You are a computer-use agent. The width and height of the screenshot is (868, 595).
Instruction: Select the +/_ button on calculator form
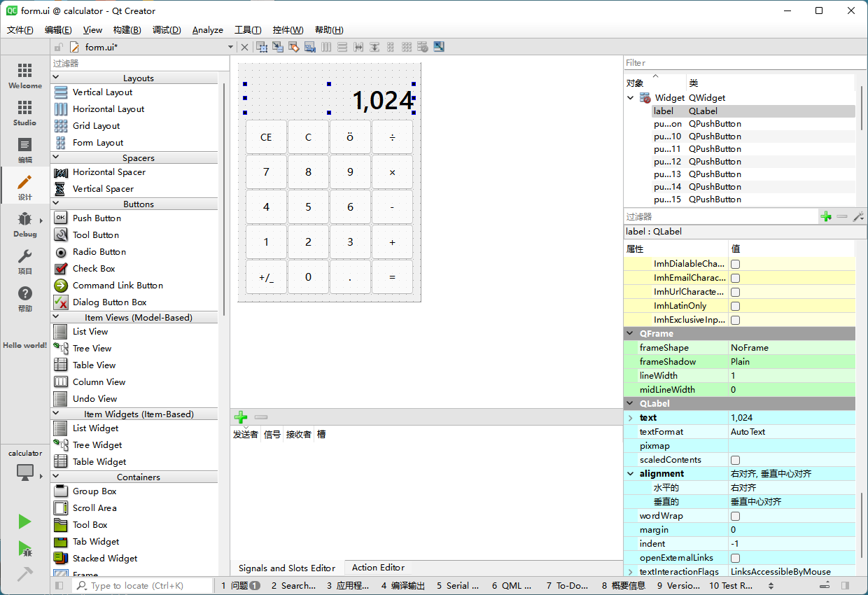(266, 277)
